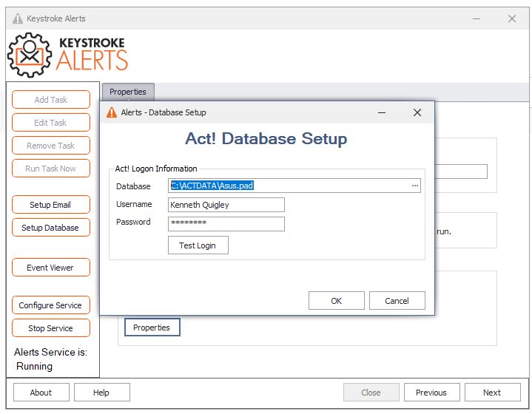The width and height of the screenshot is (532, 414).
Task: Proceed with the Next button
Action: pyautogui.click(x=492, y=393)
